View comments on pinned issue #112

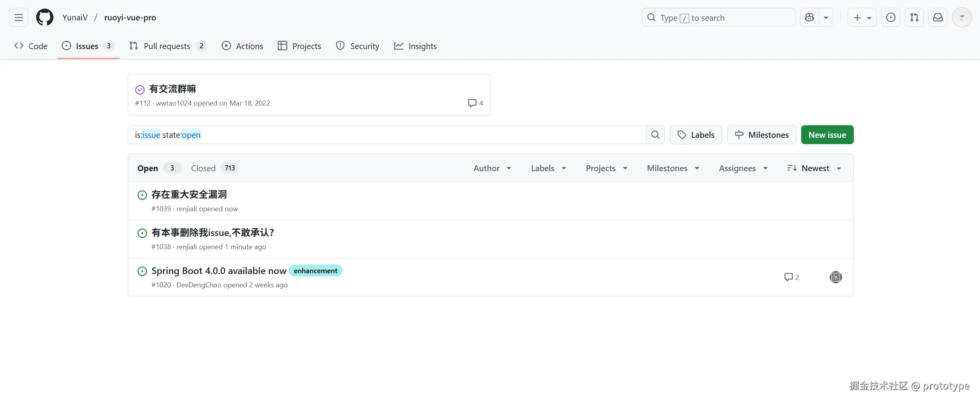coord(475,103)
